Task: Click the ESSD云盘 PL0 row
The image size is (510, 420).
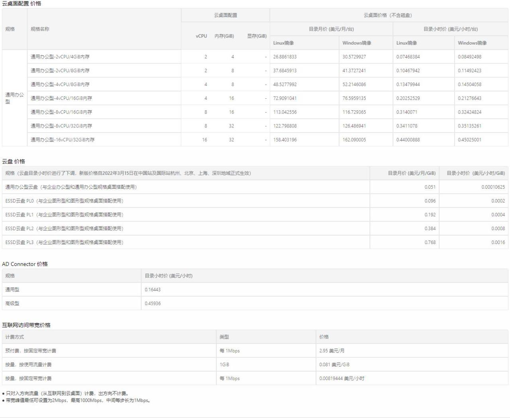Action: pos(255,201)
